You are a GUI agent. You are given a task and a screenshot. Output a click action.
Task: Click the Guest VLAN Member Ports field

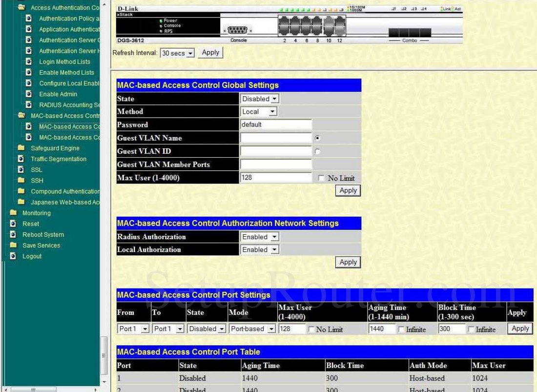[276, 165]
